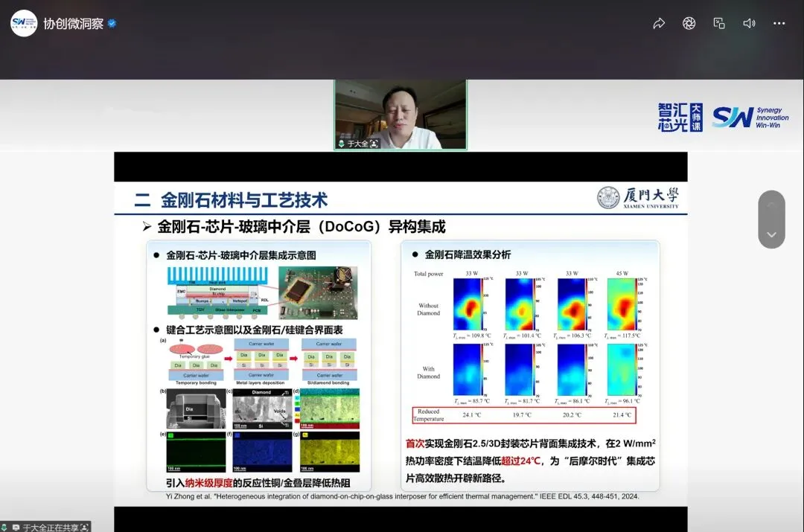The width and height of the screenshot is (804, 532).
Task: Click the Total power label in table
Action: [x=429, y=274]
